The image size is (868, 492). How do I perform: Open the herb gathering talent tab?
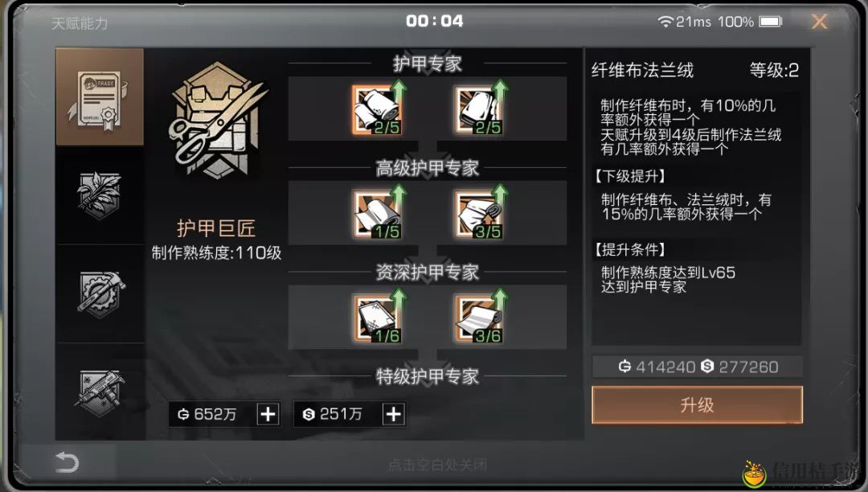pos(100,195)
